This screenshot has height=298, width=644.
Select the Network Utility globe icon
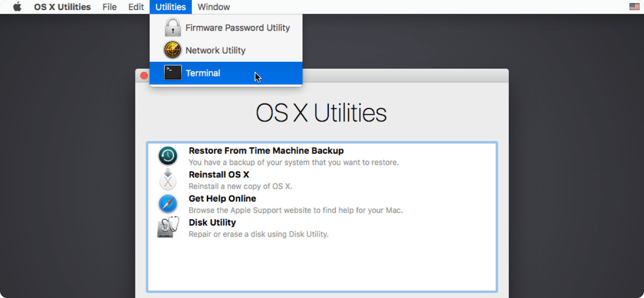pos(173,50)
